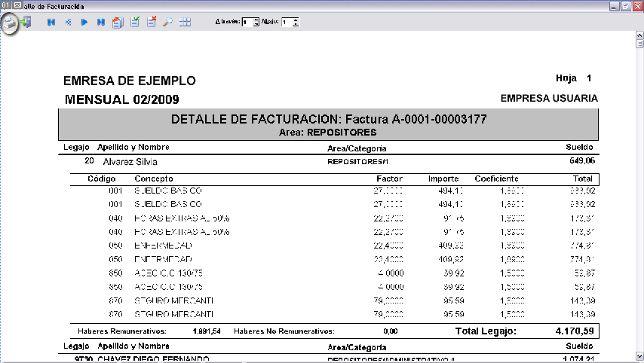Click the 'A través' number field
This screenshot has width=644, height=363.
tap(247, 23)
